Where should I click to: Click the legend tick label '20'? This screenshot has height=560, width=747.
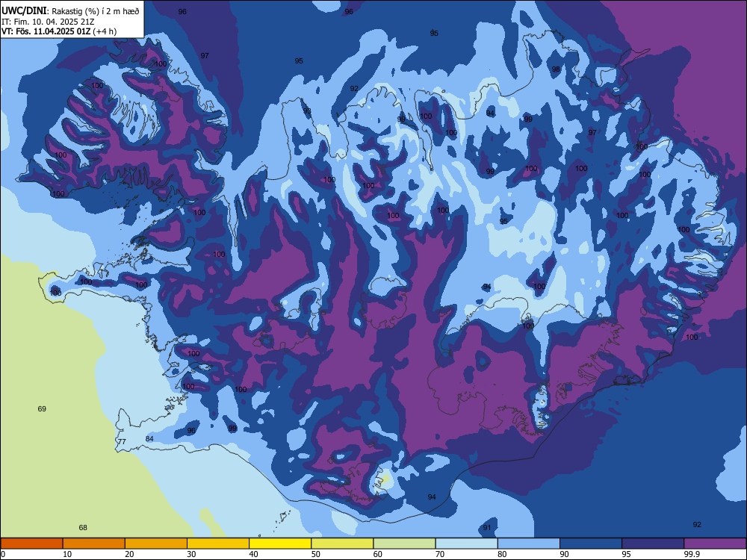coord(129,554)
